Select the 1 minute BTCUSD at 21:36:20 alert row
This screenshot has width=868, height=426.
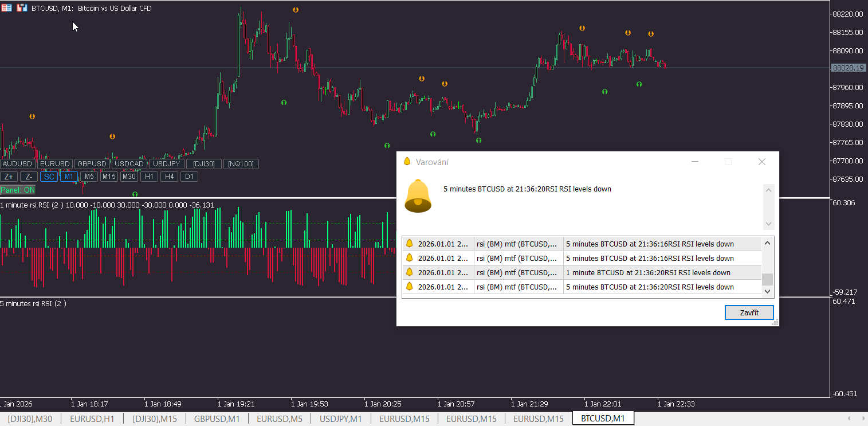582,272
